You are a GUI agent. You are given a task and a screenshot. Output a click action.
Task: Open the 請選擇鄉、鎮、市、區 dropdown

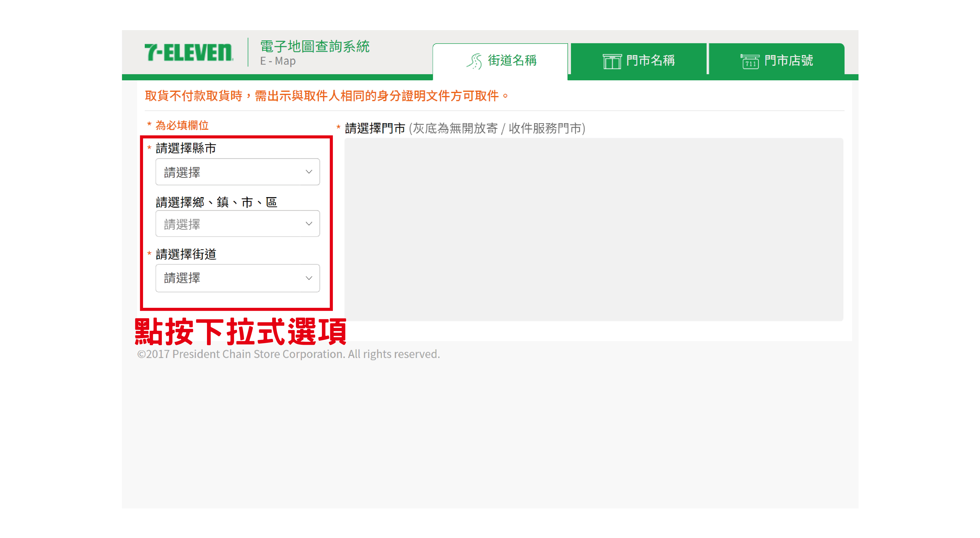(x=238, y=224)
